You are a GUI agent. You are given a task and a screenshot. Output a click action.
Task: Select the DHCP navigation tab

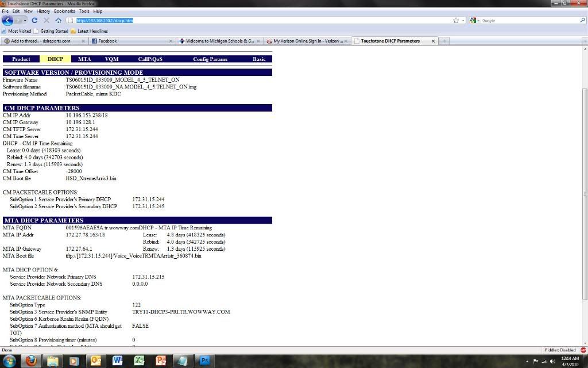56,59
